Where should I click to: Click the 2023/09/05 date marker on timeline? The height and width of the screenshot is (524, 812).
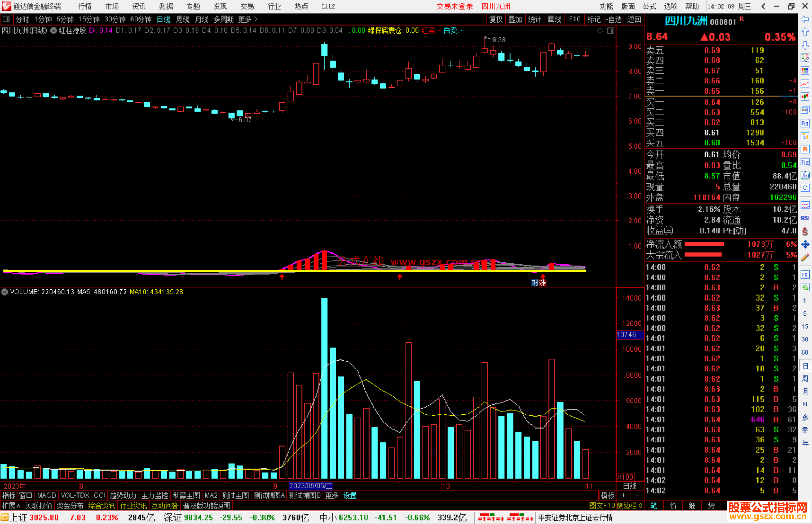click(x=311, y=486)
